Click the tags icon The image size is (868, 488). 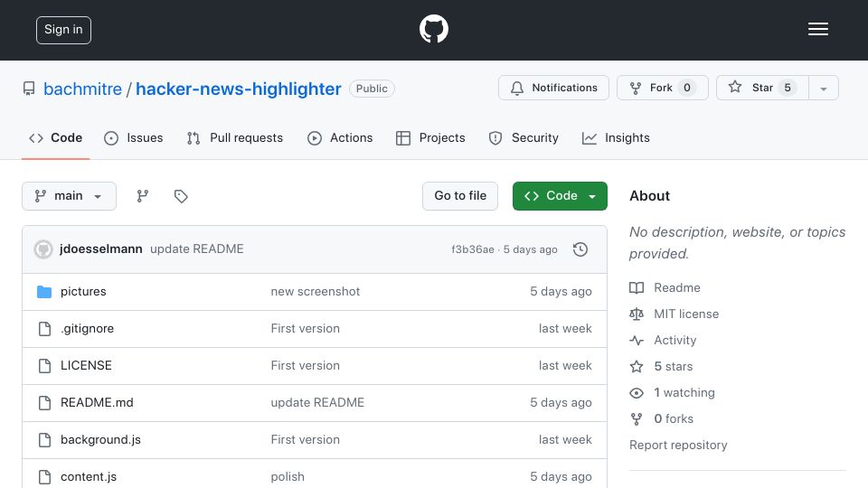181,196
